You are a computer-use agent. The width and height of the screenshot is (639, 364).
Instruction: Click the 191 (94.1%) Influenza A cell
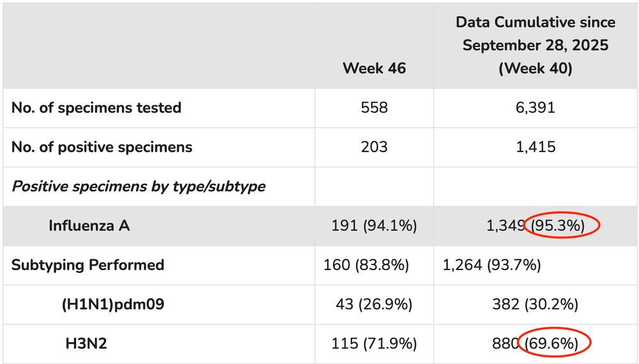click(x=374, y=225)
